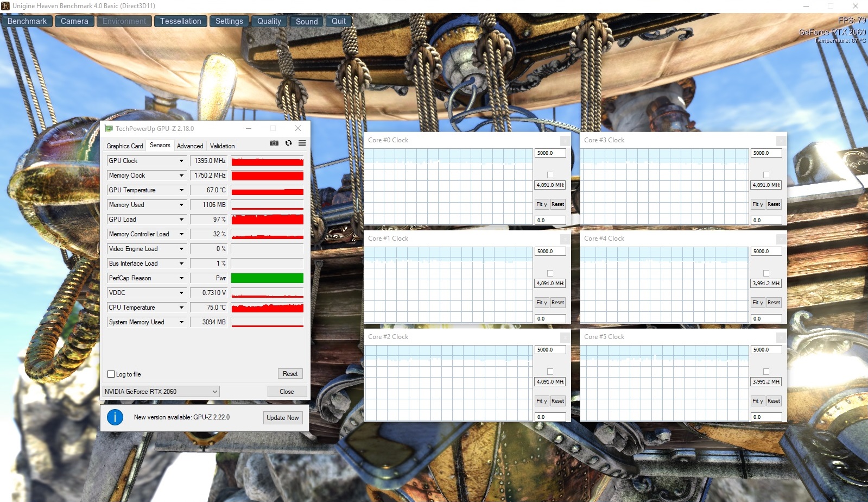Click Reset in the GPU-Z Sensors tab

click(x=290, y=374)
